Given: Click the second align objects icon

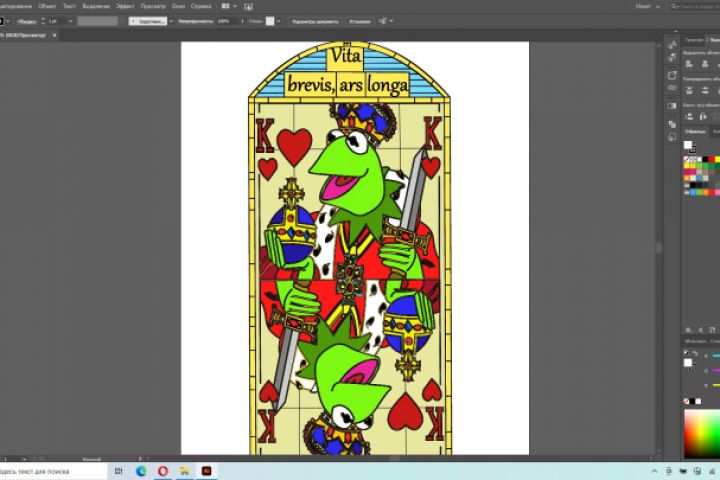Looking at the screenshot, I should click(x=705, y=64).
